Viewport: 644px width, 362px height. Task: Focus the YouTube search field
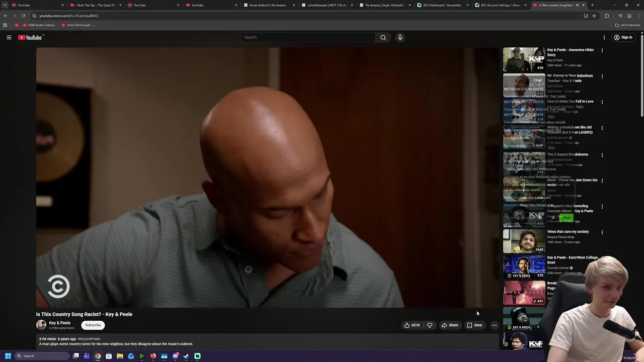tap(308, 37)
